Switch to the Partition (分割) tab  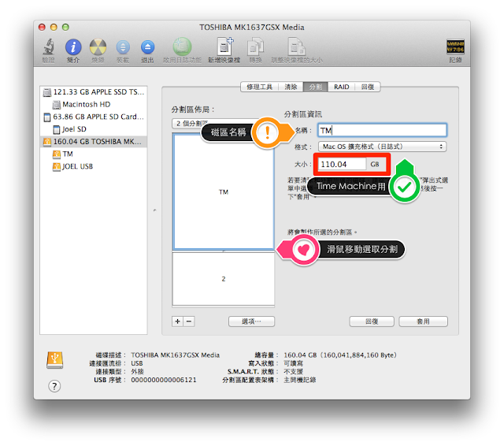315,87
